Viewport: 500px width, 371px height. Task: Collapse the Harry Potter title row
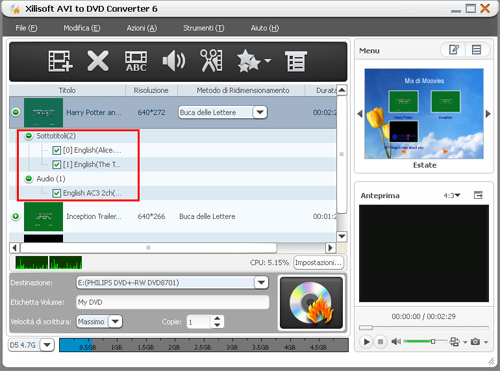pyautogui.click(x=16, y=112)
